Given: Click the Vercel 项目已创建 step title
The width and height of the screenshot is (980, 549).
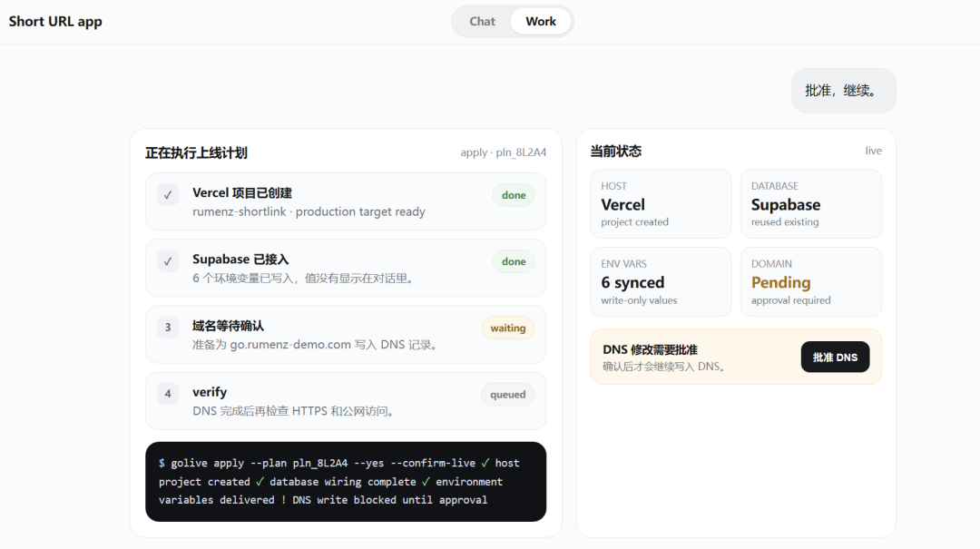Looking at the screenshot, I should pos(242,192).
